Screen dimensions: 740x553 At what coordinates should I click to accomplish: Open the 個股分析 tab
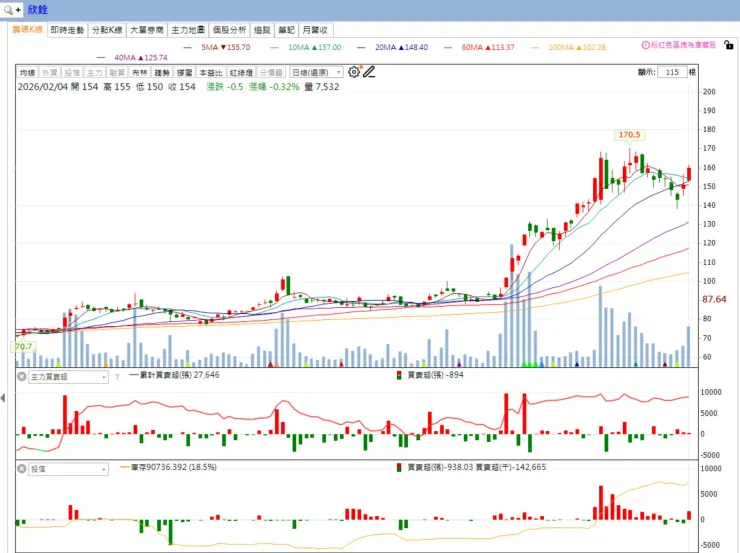229,30
